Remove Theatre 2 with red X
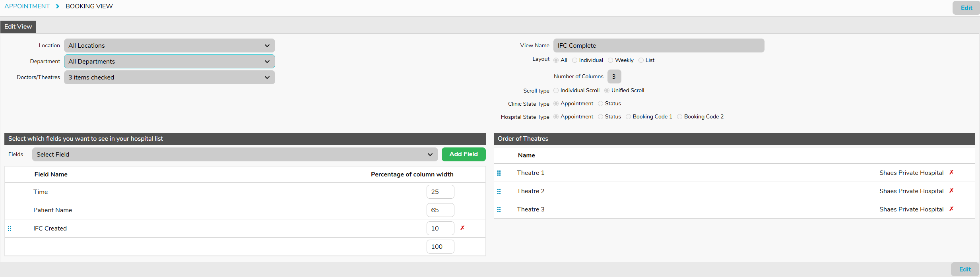Image resolution: width=980 pixels, height=277 pixels. (x=951, y=191)
